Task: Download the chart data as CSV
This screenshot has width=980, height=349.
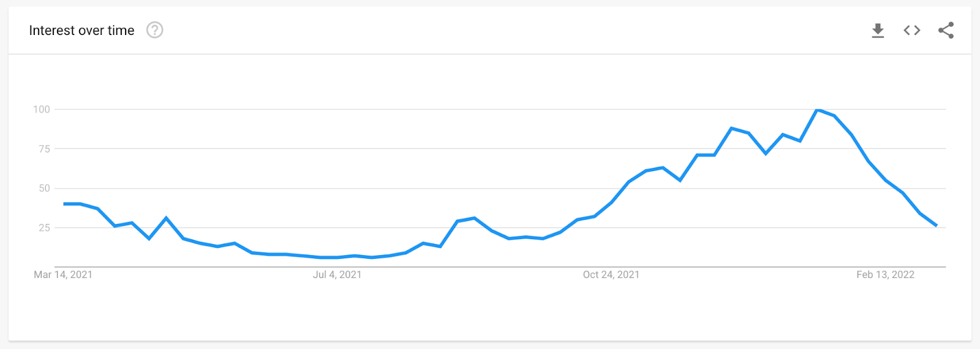Action: click(x=878, y=31)
